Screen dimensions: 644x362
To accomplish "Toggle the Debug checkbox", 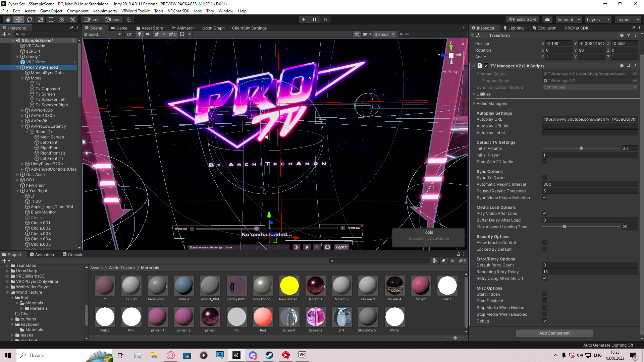I will point(545,321).
